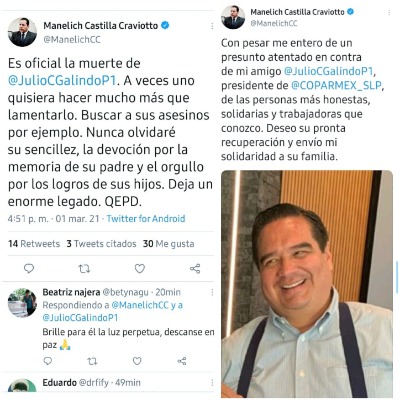Open the Twitter for Android source link
The height and width of the screenshot is (400, 400).
pyautogui.click(x=146, y=219)
